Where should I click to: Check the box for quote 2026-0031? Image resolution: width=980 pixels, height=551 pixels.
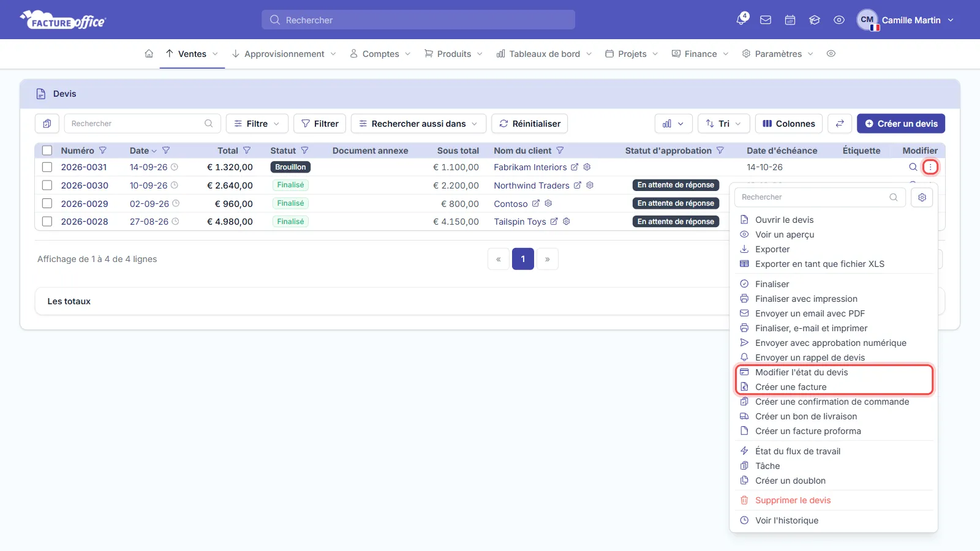47,167
